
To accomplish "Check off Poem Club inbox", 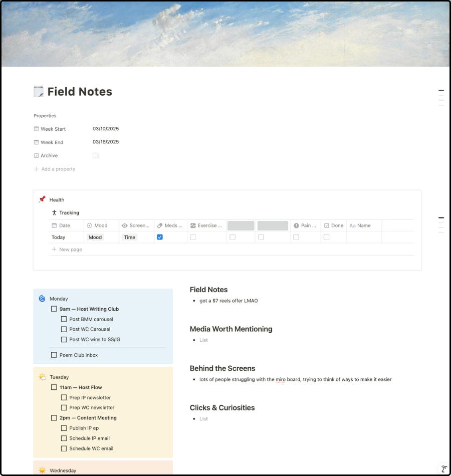I will [x=54, y=355].
